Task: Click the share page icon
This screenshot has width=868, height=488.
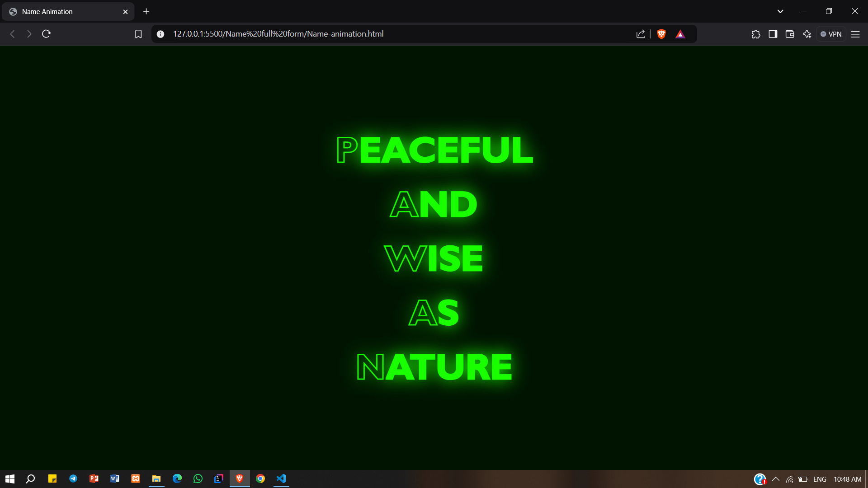Action: (x=641, y=34)
